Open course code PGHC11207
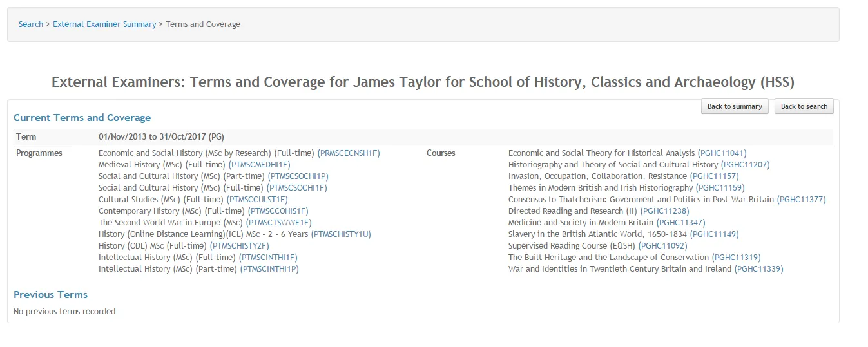 [746, 165]
